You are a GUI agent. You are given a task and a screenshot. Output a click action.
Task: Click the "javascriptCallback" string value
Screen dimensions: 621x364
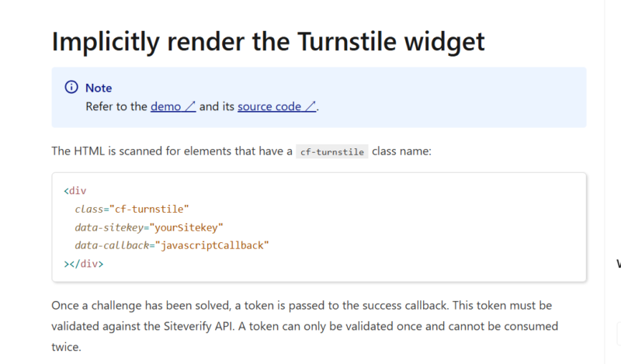212,245
